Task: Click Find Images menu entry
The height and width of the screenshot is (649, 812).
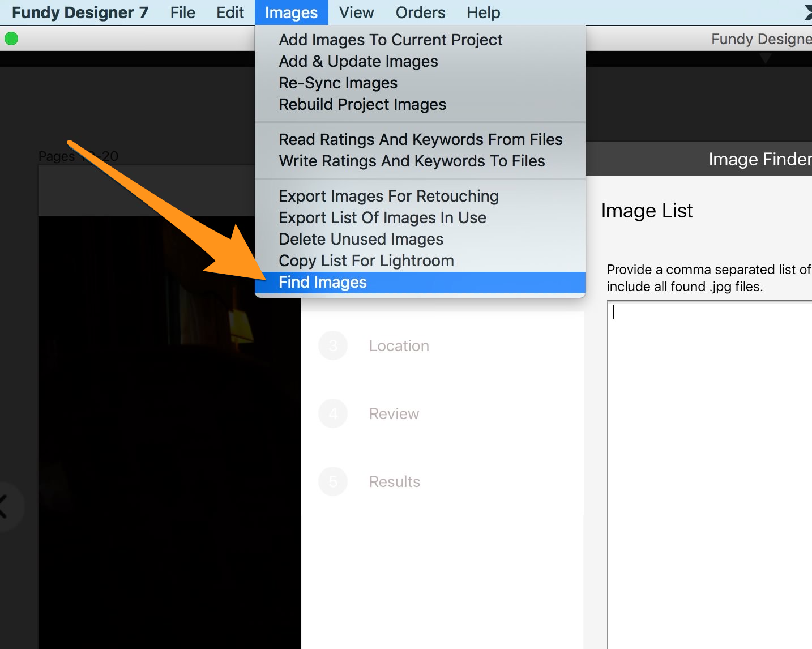Action: pos(420,282)
